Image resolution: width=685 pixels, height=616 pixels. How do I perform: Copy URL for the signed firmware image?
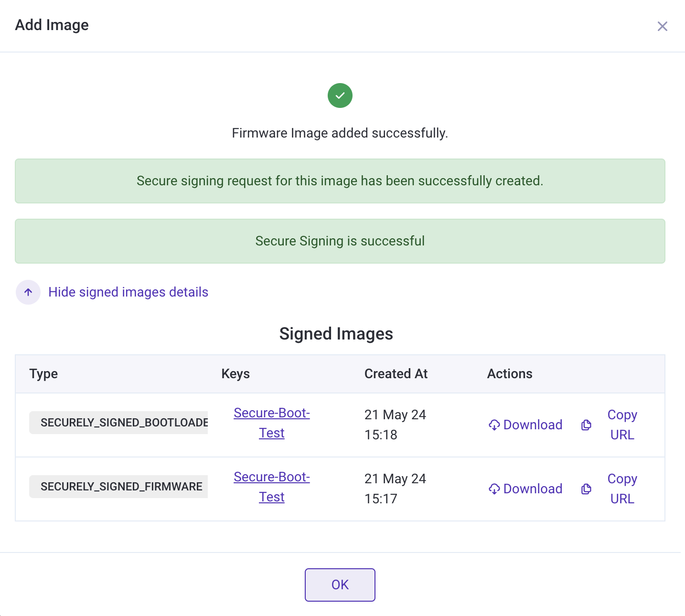622,489
